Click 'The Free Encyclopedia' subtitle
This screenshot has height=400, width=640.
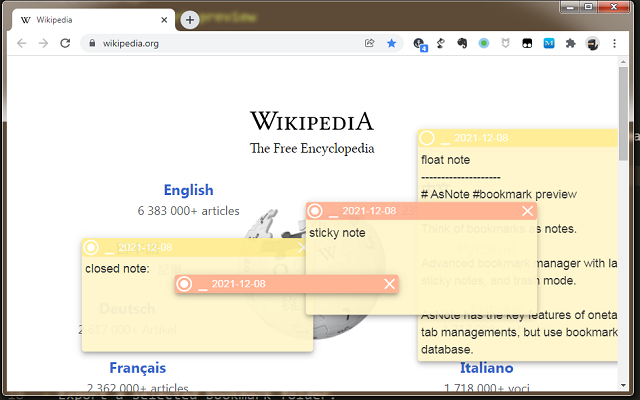pyautogui.click(x=312, y=148)
